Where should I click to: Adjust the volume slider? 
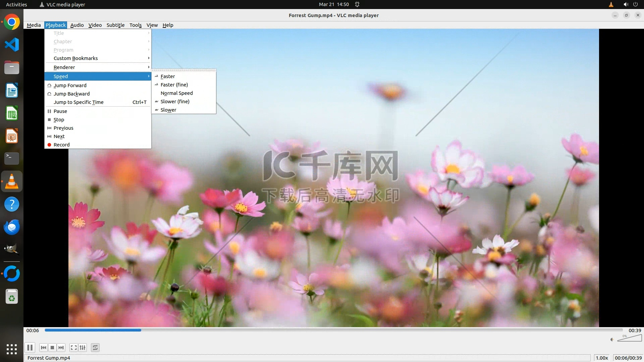tap(630, 339)
